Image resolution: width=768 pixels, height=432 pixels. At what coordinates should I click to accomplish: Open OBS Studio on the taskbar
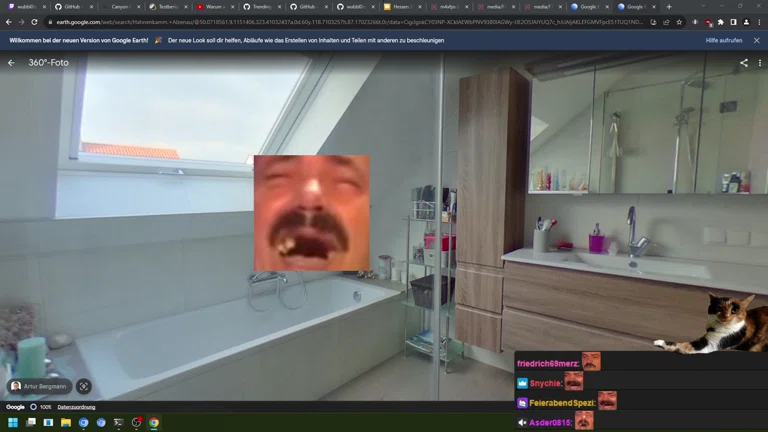(x=136, y=422)
